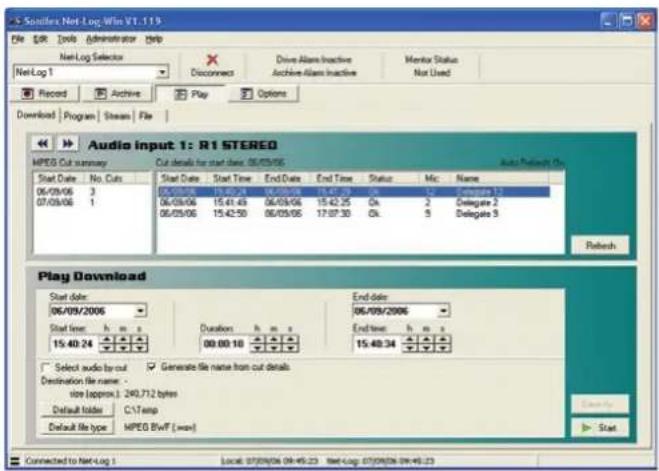Viewport: 659px width, 471px height.
Task: Select the 07/09/06 row in cut summary
Action: (92, 203)
